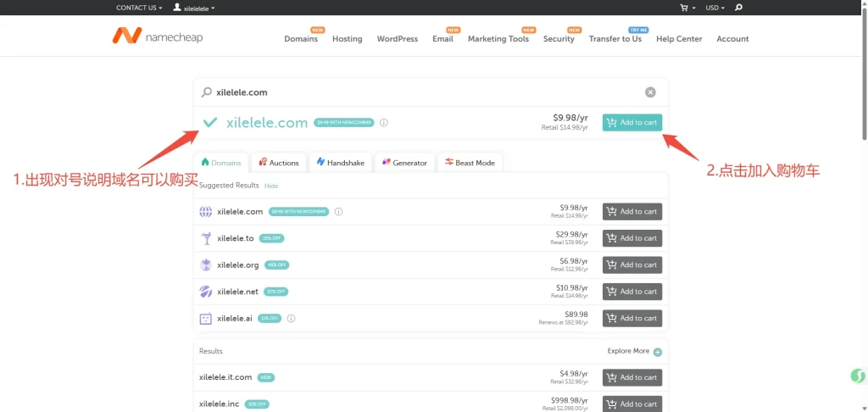This screenshot has width=868, height=412.
Task: Click the xilelele.inc domain name
Action: pyautogui.click(x=220, y=404)
